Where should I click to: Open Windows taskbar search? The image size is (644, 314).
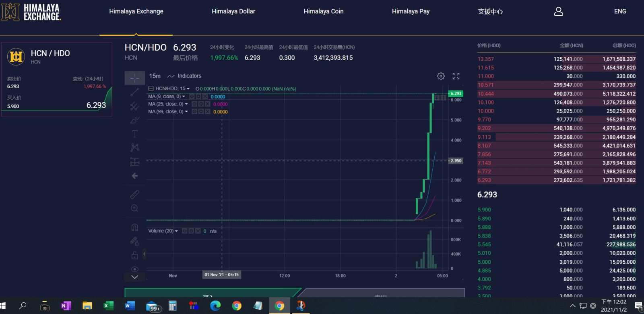pyautogui.click(x=23, y=306)
